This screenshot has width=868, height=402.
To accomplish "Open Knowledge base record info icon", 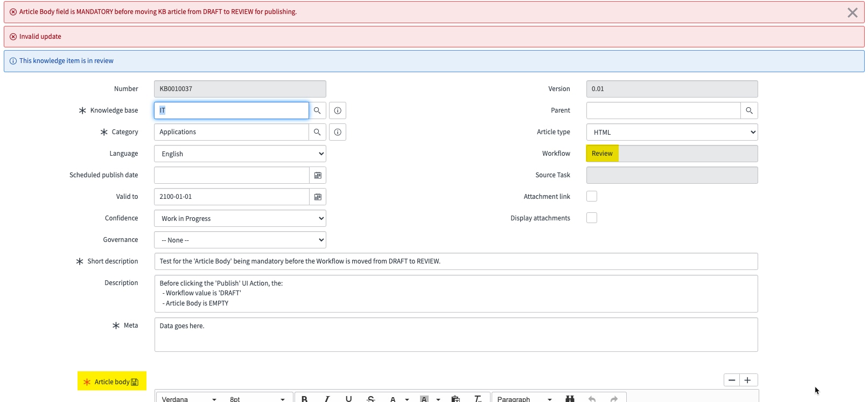I will pos(338,110).
